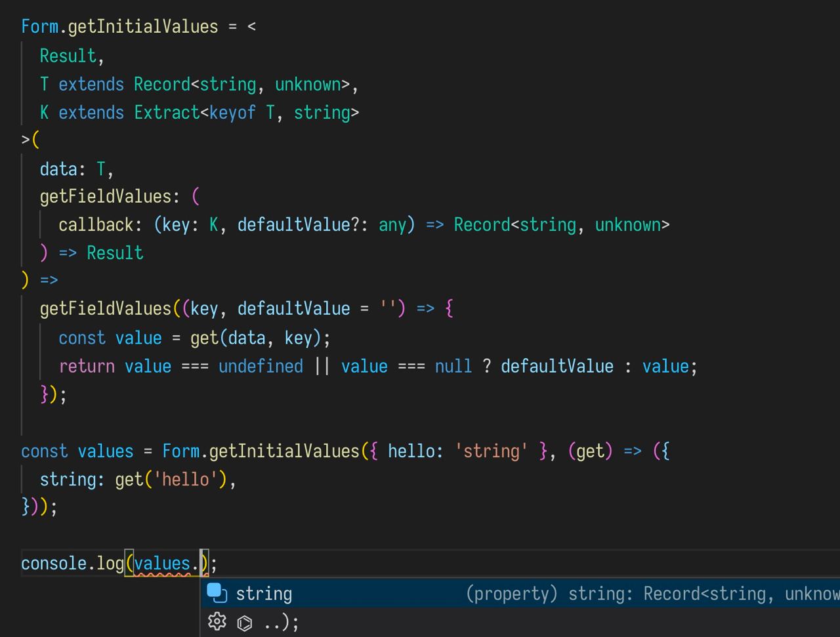Click the 'return' keyword
Screen dimensions: 840x637
tap(87, 365)
